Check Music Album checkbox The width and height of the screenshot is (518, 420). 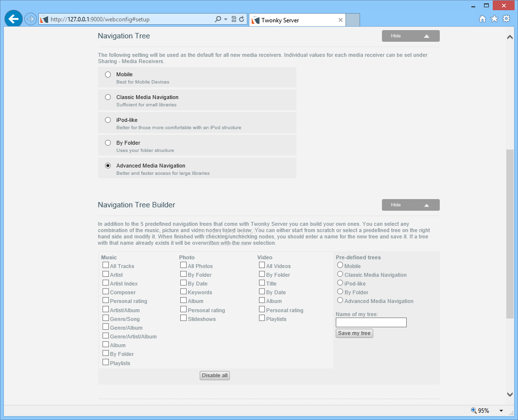tap(106, 344)
